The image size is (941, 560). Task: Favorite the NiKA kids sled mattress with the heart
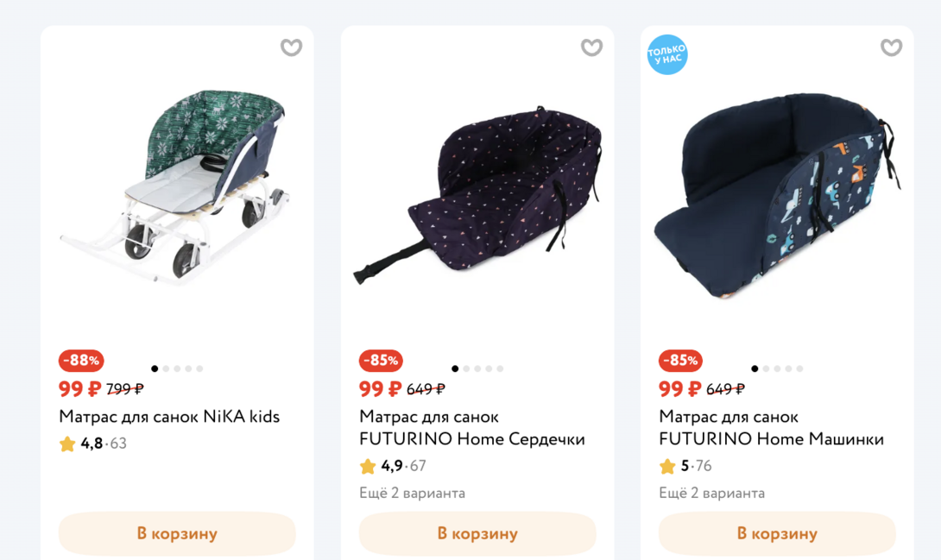[292, 47]
